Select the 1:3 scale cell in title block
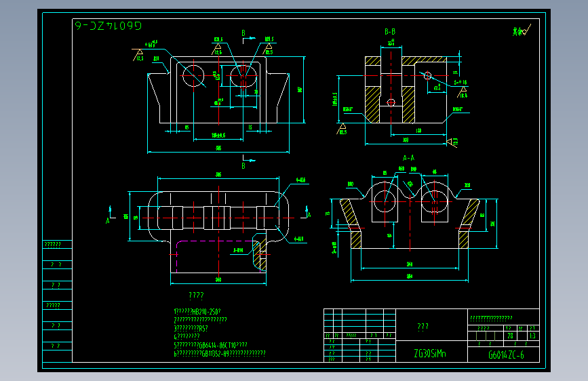588x381 pixels. tap(533, 336)
